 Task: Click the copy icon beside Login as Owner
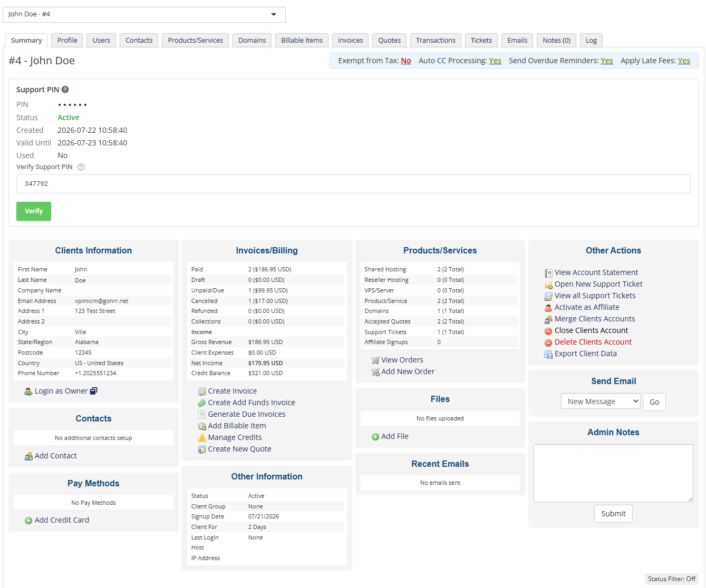(94, 391)
